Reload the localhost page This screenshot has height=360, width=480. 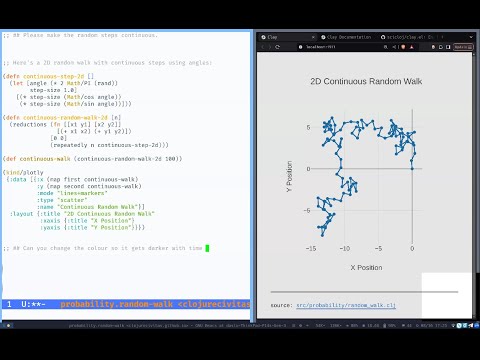277,47
